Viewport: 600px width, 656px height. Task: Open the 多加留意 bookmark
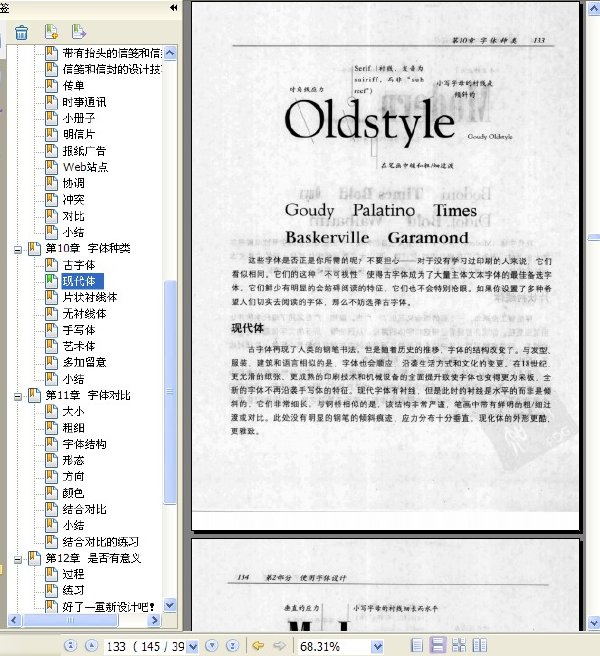pyautogui.click(x=85, y=362)
